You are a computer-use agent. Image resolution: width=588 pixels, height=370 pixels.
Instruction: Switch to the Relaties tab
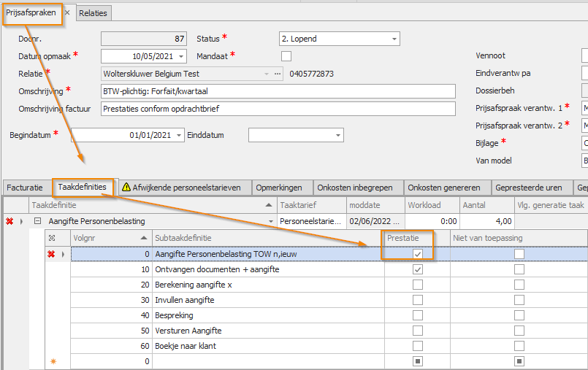(x=93, y=12)
